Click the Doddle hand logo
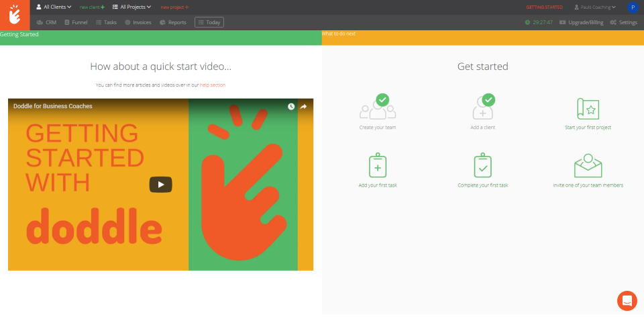The height and width of the screenshot is (317, 644). coord(15,15)
